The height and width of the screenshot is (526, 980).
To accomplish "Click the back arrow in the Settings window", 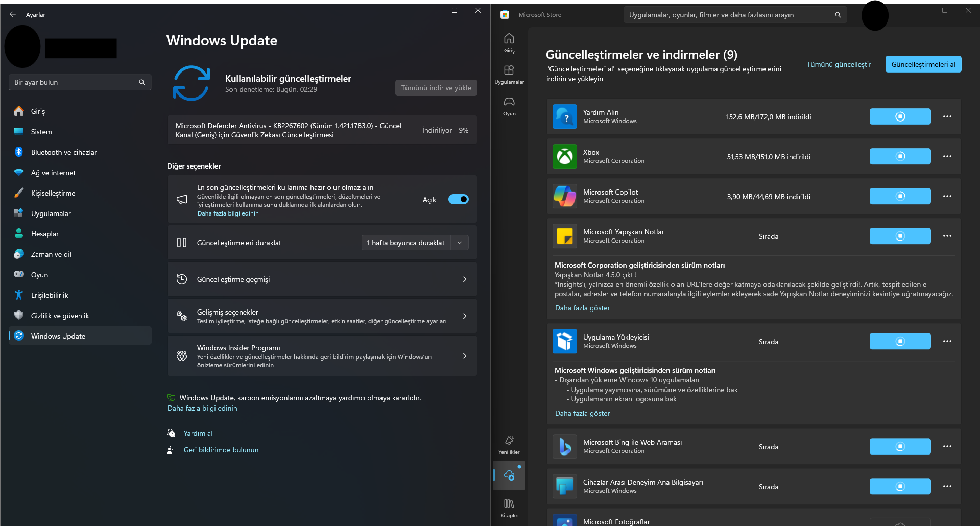I will (x=13, y=15).
